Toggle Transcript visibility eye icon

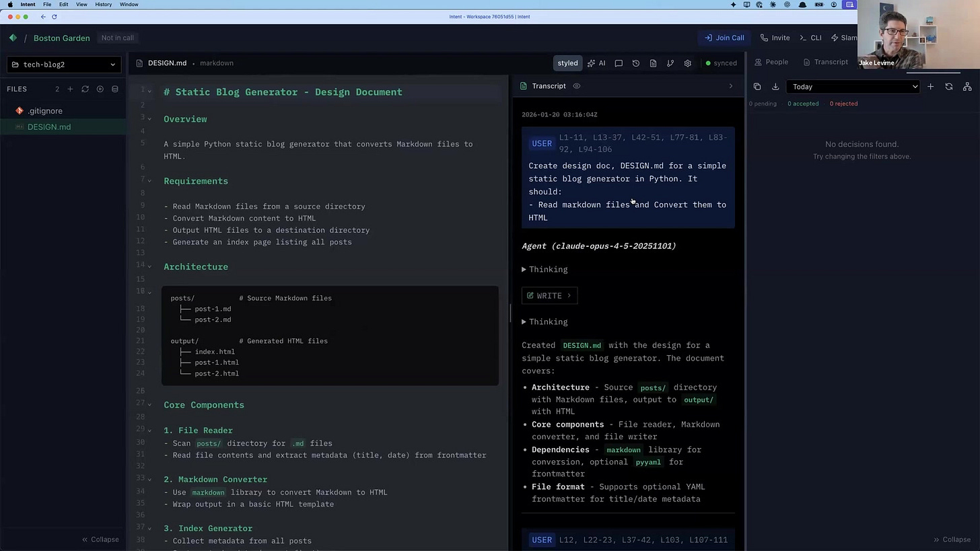[x=576, y=85]
